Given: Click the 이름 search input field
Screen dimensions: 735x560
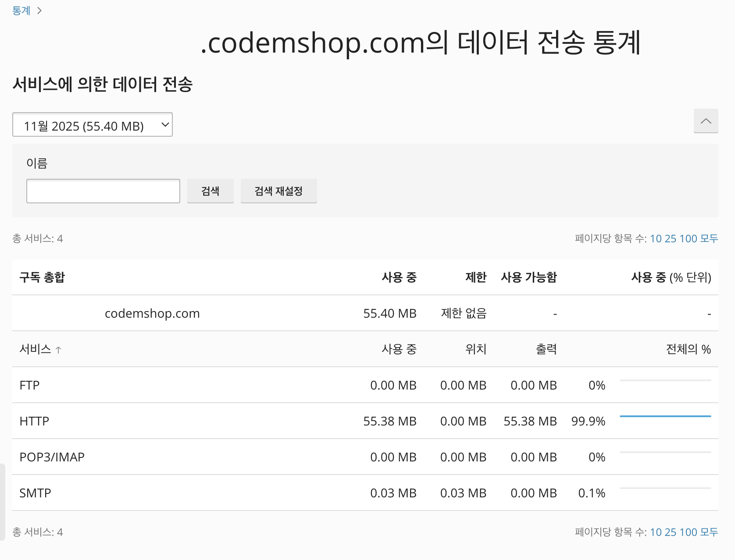Looking at the screenshot, I should (x=103, y=191).
